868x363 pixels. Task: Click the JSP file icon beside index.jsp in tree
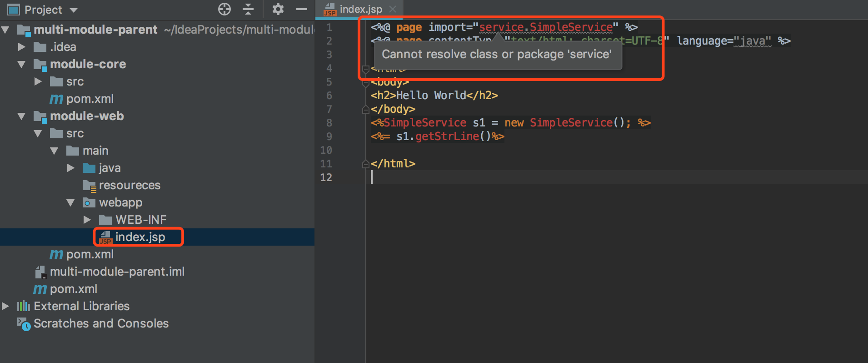point(105,237)
